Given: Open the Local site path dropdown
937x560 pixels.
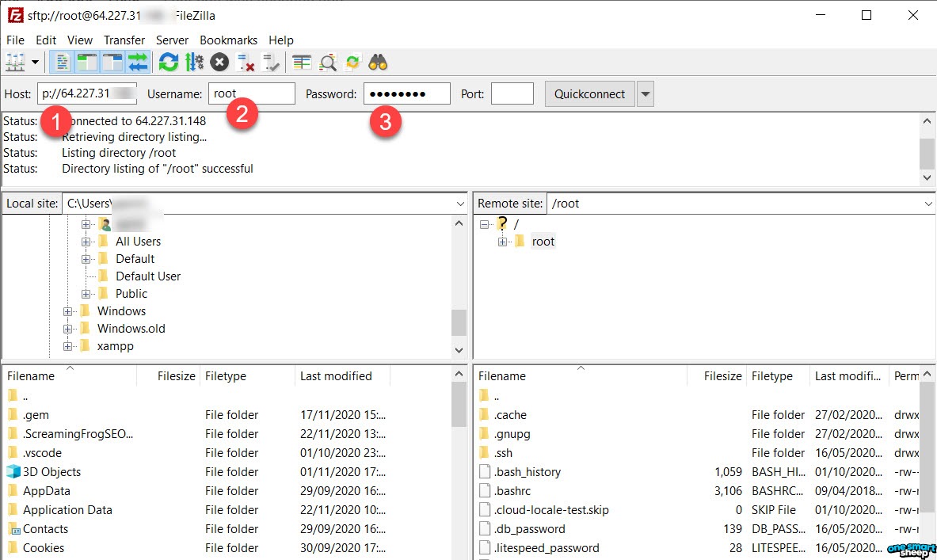Looking at the screenshot, I should [460, 204].
